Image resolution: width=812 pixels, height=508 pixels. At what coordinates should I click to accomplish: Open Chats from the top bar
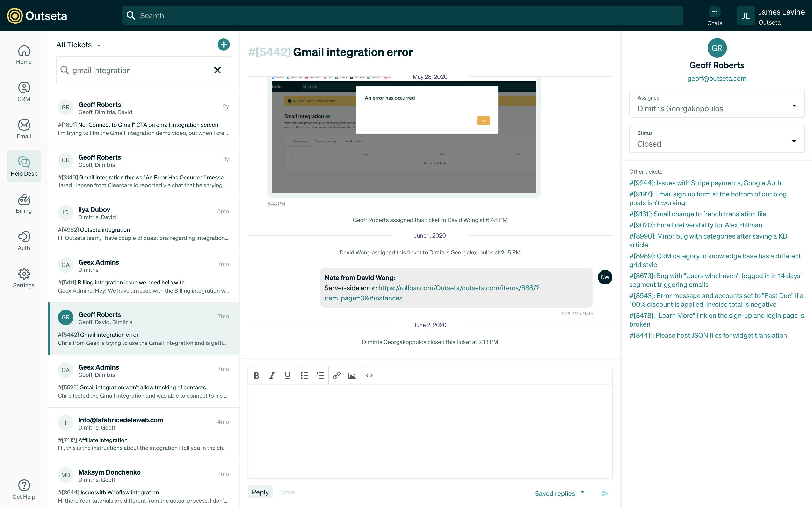715,16
